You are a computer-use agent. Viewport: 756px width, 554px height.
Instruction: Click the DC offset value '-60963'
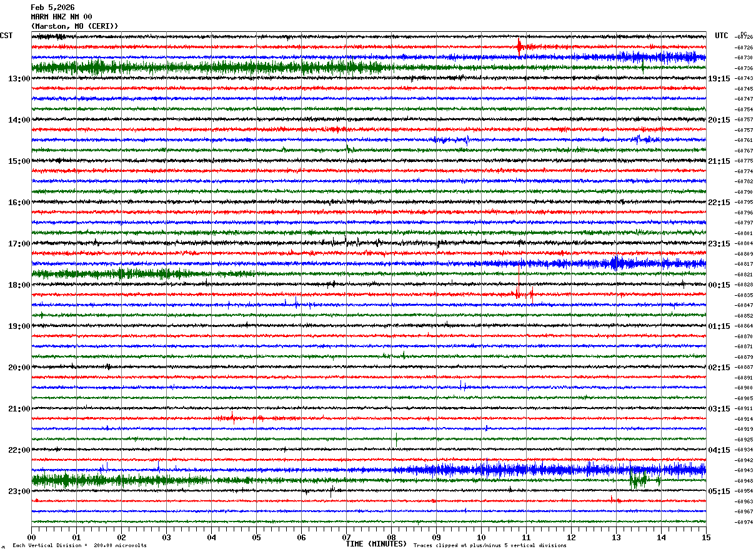(744, 502)
